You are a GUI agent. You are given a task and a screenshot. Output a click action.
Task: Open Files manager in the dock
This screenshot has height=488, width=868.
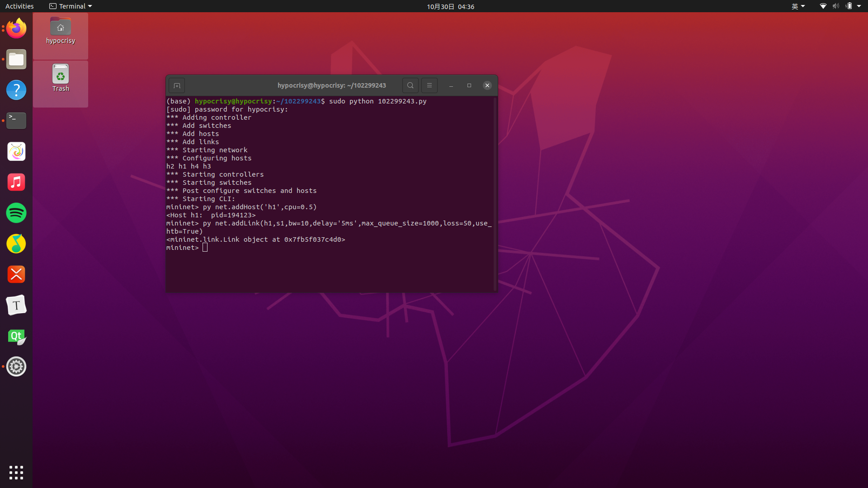(x=16, y=59)
